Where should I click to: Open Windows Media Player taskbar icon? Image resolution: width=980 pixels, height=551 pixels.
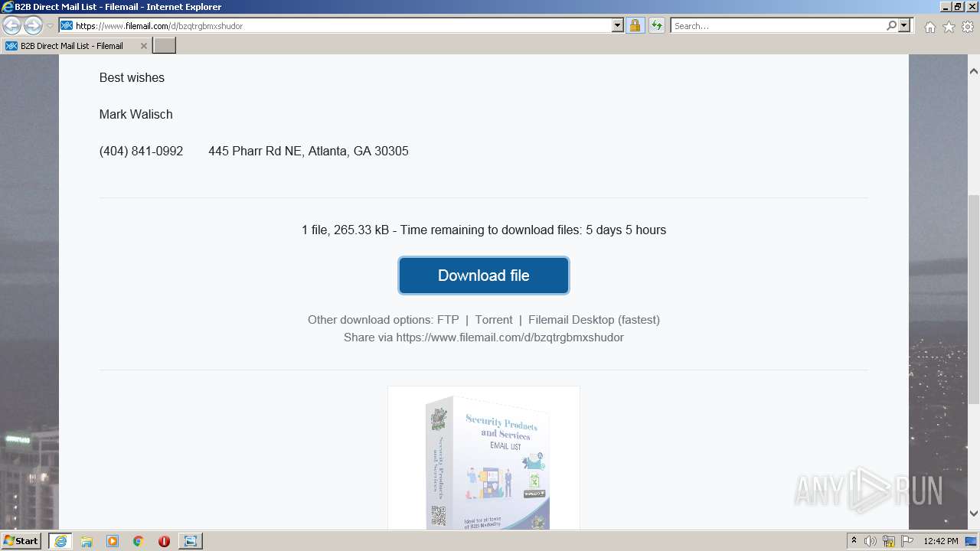pyautogui.click(x=113, y=541)
